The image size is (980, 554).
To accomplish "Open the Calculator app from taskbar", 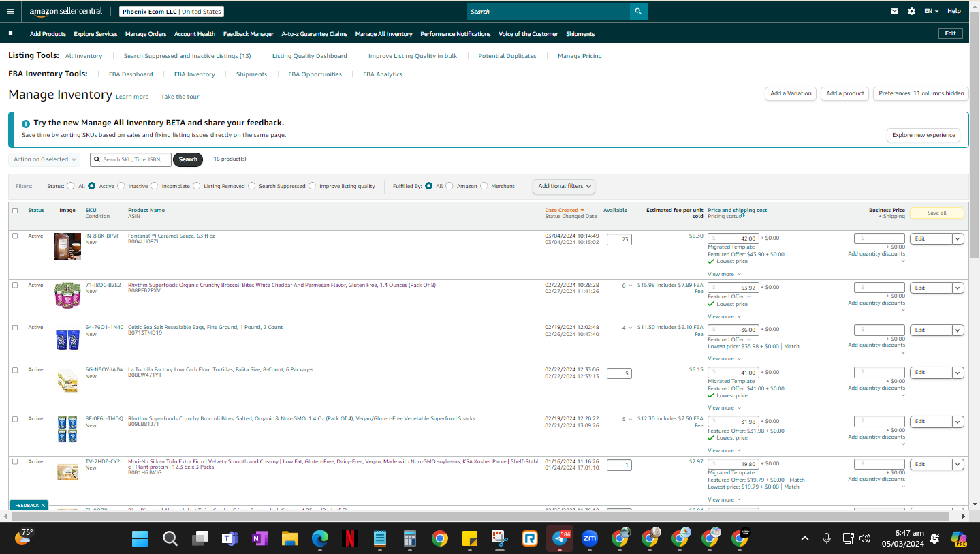I will pos(410,538).
